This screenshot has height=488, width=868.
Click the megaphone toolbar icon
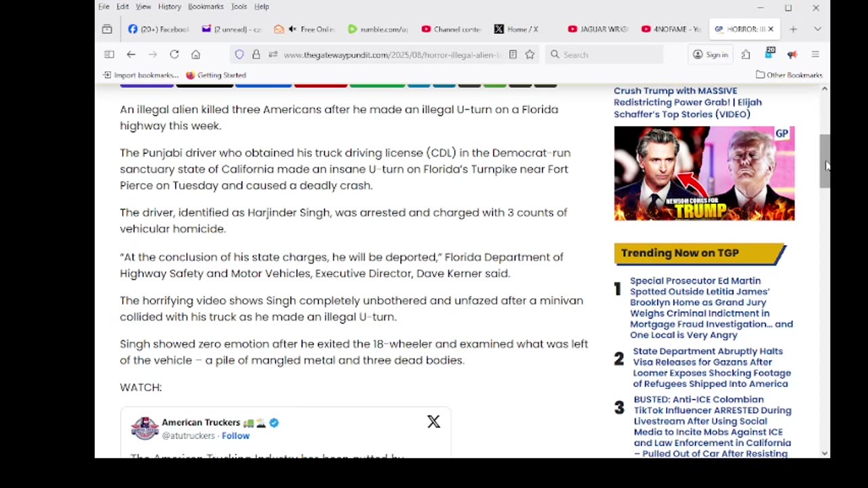pyautogui.click(x=792, y=54)
